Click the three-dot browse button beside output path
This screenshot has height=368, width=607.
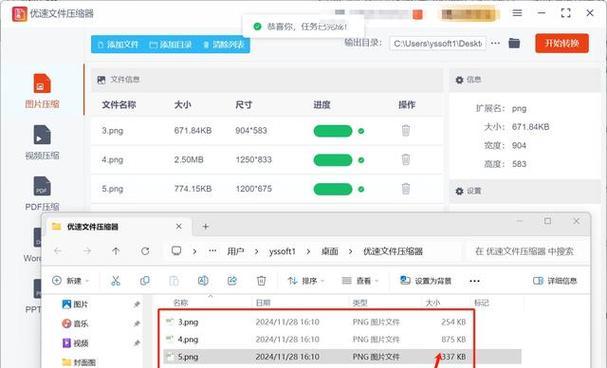(495, 43)
